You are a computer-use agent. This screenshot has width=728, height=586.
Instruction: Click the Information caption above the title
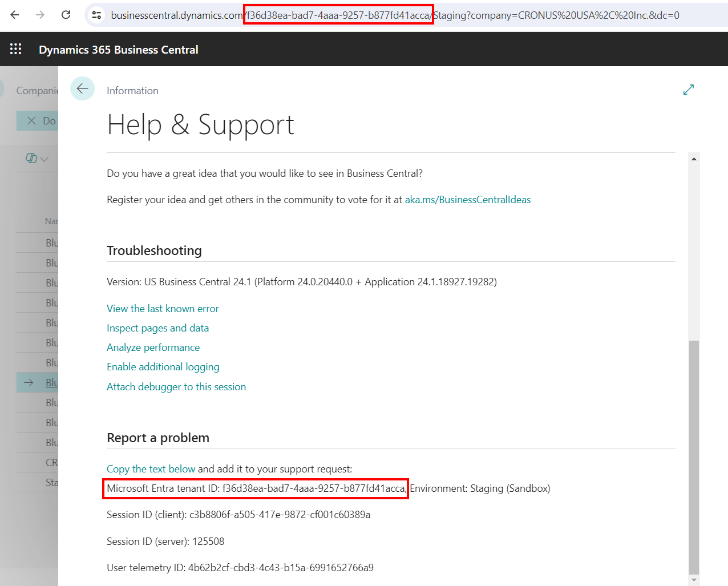132,91
